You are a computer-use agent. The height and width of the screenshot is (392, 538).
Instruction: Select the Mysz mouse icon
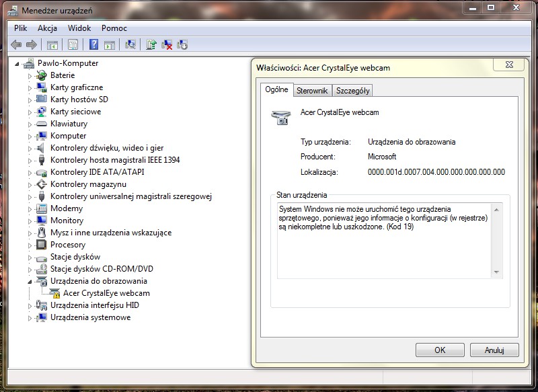click(x=42, y=233)
